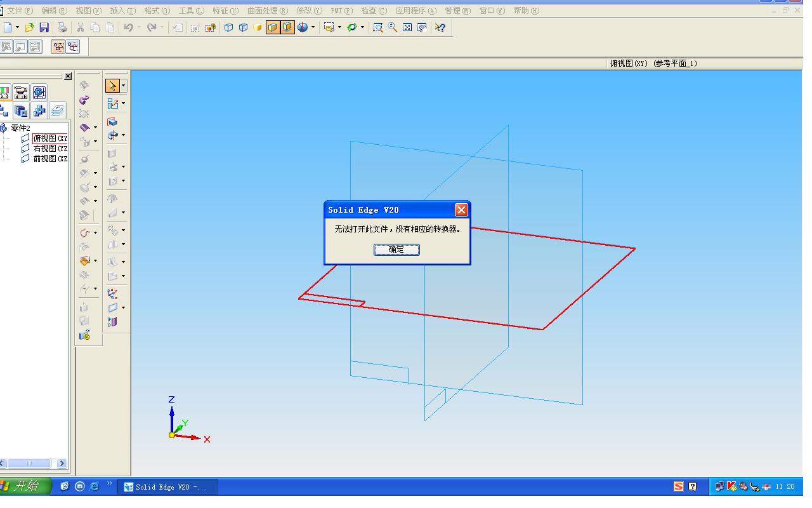This screenshot has height=508, width=812.
Task: Open the 文件 menu
Action: pos(20,11)
